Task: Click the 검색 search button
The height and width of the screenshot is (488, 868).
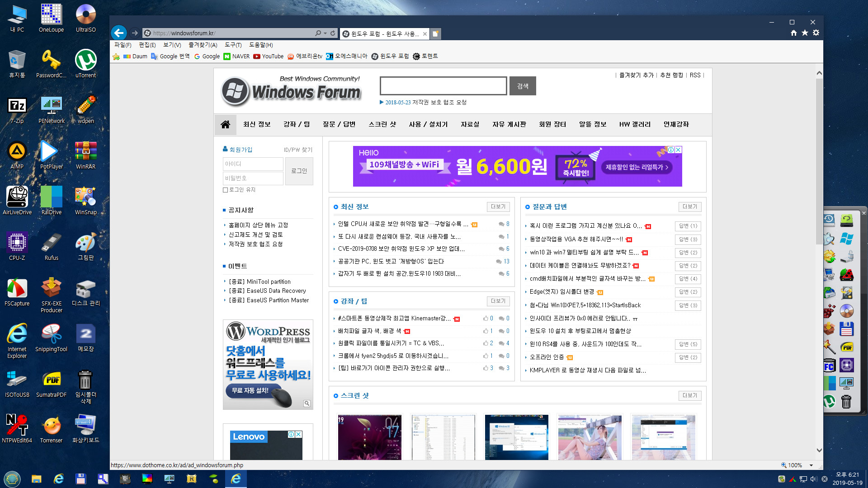Action: pos(523,86)
